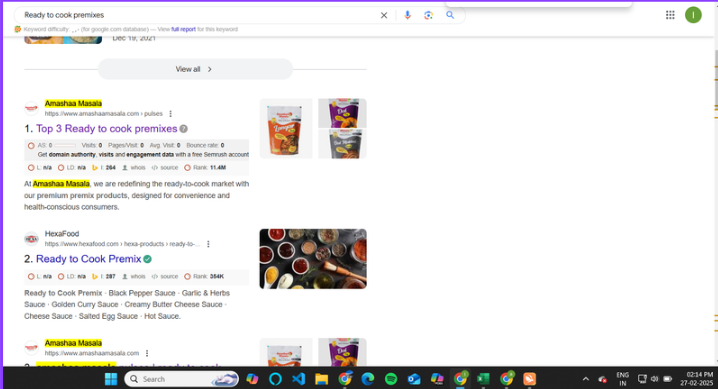Screen dimensions: 718x389
Task: Click the orange Lemon premix product thumbnail
Action: click(286, 129)
